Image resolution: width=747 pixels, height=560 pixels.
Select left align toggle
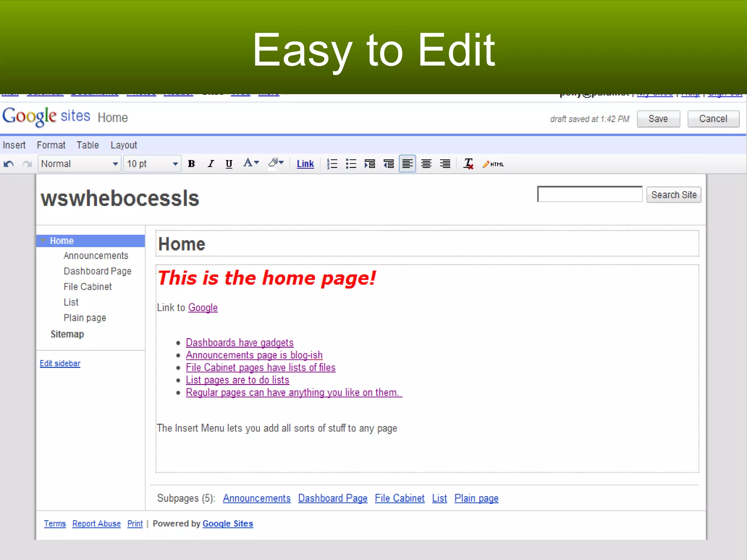407,164
